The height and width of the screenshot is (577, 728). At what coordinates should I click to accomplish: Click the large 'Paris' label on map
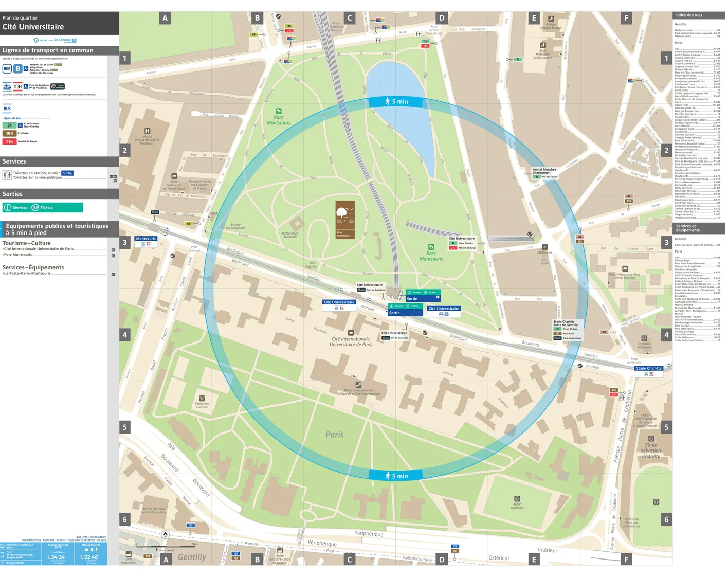click(x=334, y=435)
